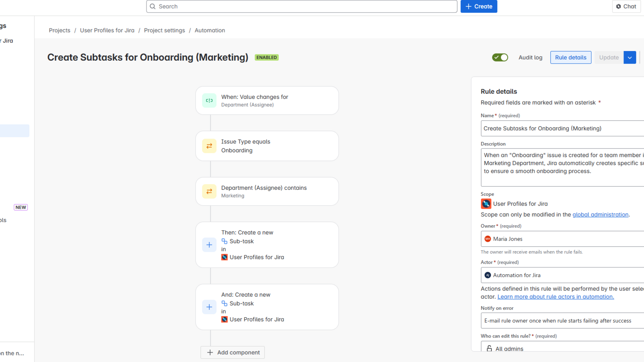Click the Update button
644x362 pixels.
[609, 58]
